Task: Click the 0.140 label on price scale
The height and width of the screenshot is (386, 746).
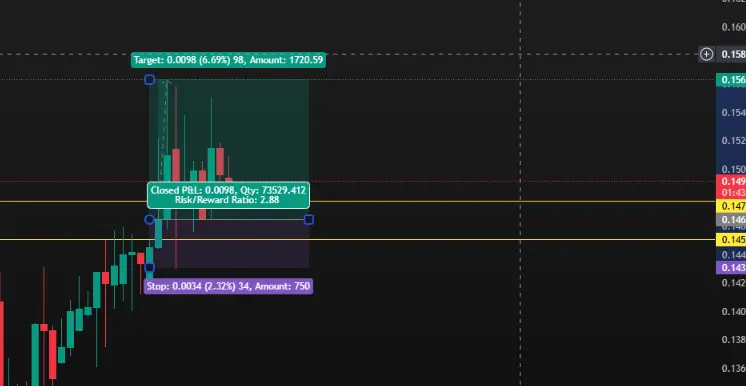Action: tap(733, 311)
